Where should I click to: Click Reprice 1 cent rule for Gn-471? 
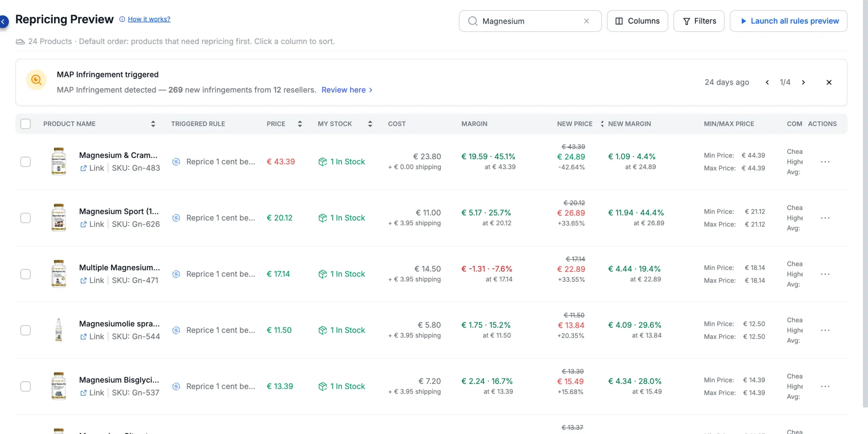pyautogui.click(x=220, y=274)
